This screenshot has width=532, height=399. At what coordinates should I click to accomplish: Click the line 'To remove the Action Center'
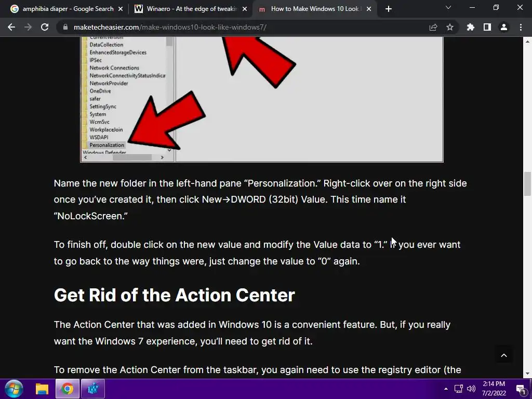coord(258,370)
